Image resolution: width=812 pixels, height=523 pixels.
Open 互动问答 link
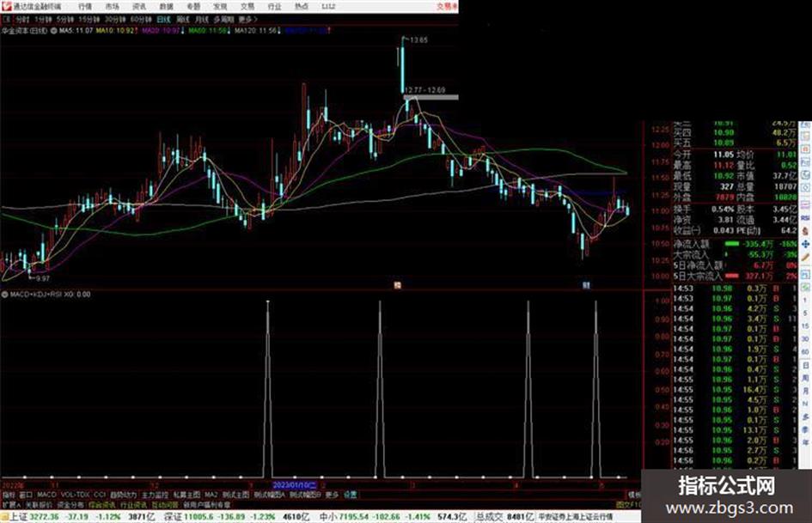coord(165,504)
